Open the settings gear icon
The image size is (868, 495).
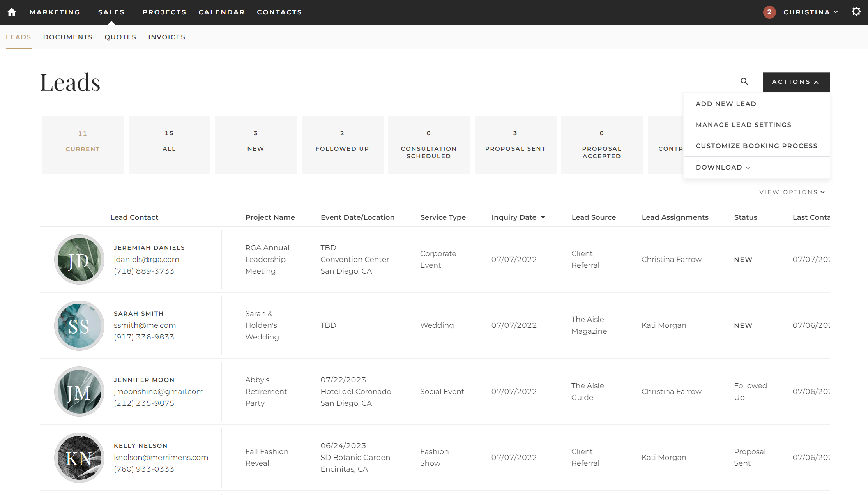pyautogui.click(x=856, y=12)
